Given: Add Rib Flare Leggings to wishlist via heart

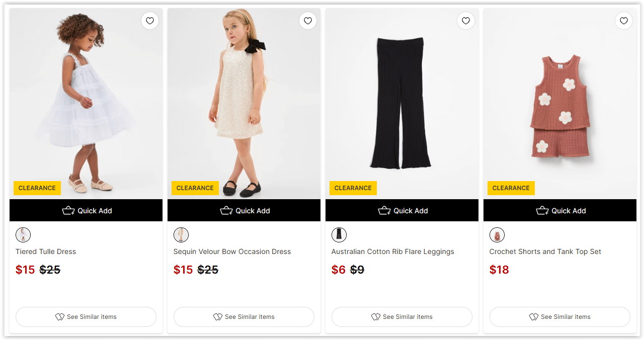Looking at the screenshot, I should pyautogui.click(x=466, y=21).
